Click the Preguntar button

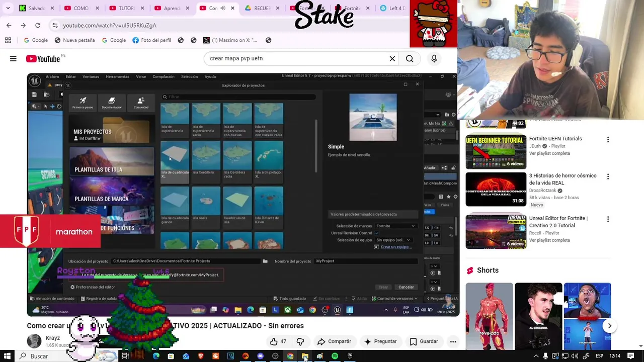380,341
